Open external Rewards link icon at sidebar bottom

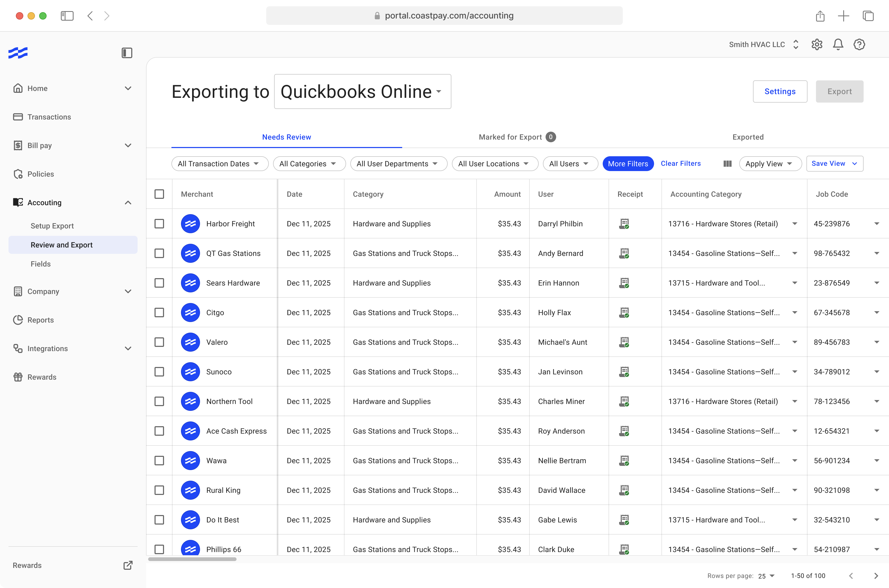(x=128, y=565)
